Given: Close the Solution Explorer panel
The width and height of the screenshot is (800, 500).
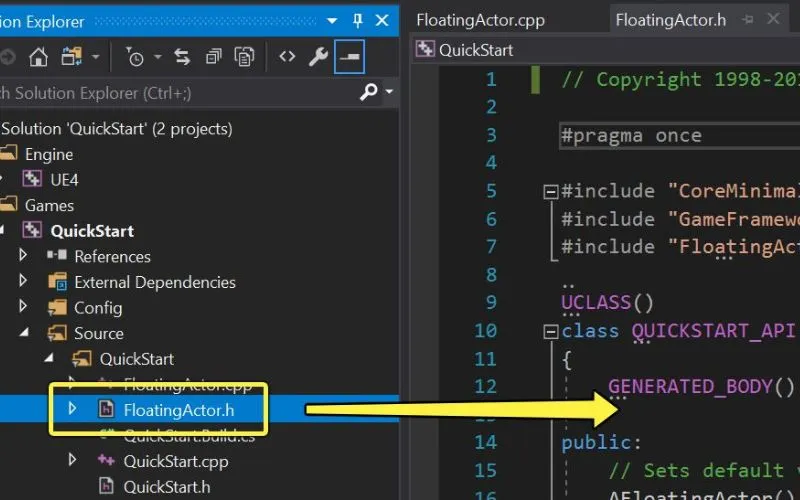Looking at the screenshot, I should point(382,20).
